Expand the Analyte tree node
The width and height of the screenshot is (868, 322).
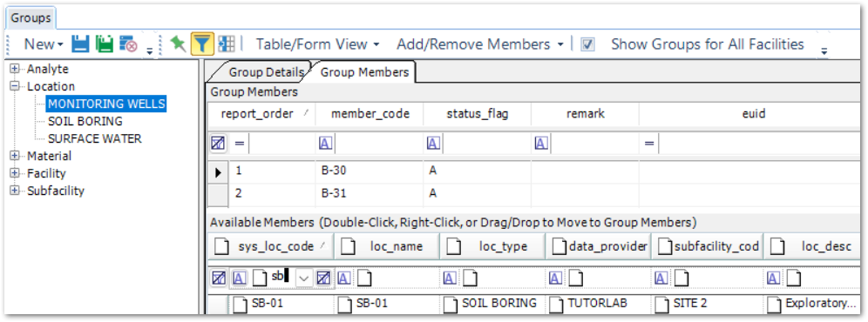click(15, 69)
